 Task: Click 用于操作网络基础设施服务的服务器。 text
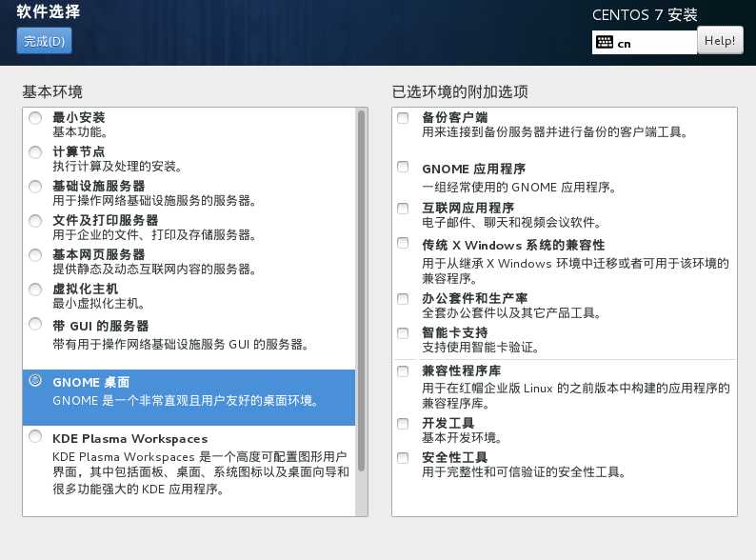click(x=154, y=201)
